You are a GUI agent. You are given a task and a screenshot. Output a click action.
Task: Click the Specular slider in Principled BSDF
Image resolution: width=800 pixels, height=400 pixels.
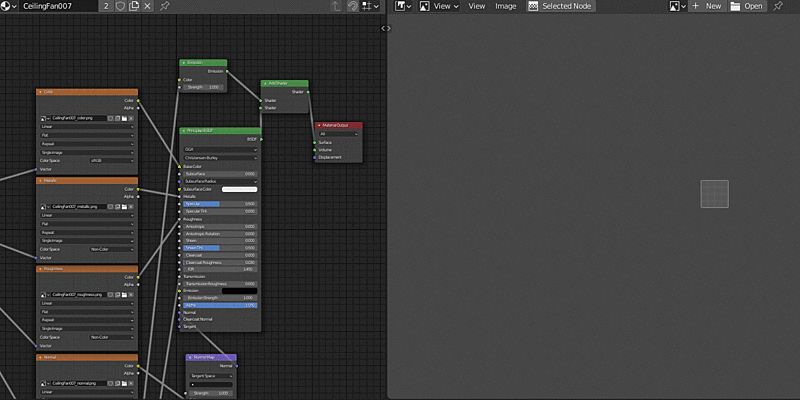(220, 204)
